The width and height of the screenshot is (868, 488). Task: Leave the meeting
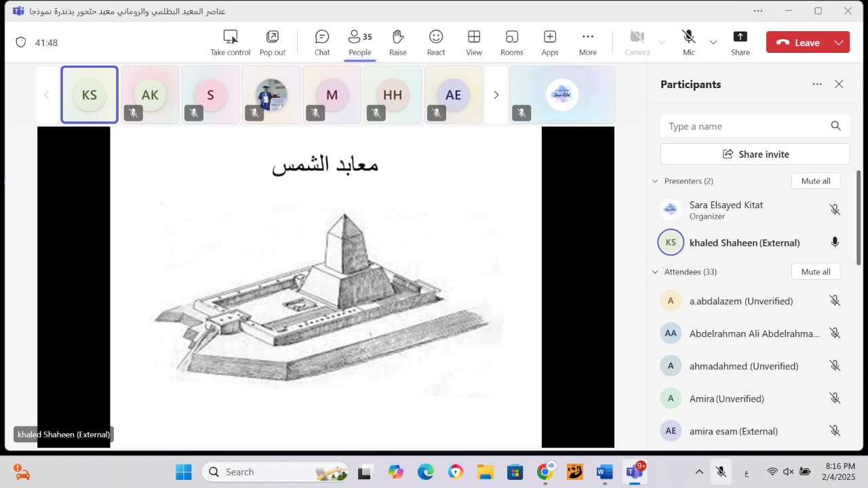point(797,43)
